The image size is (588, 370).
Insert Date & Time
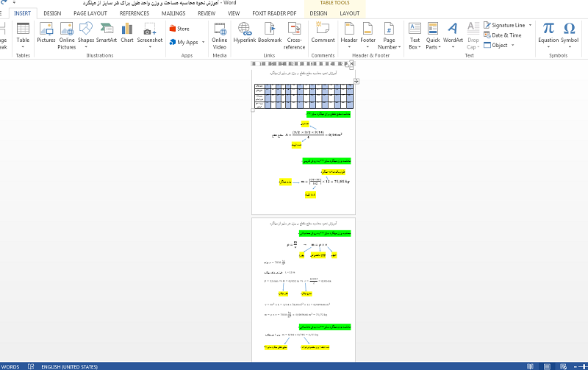coord(503,35)
